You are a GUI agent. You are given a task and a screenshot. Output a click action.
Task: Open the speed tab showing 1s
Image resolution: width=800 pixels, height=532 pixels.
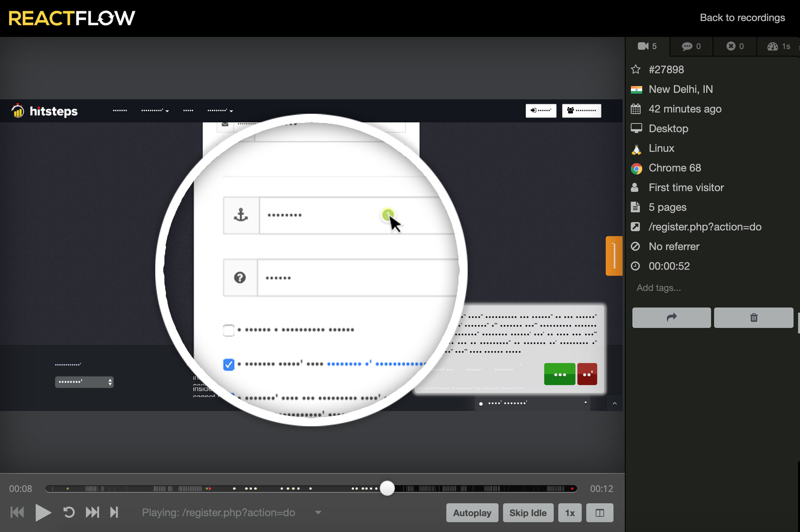(x=778, y=46)
